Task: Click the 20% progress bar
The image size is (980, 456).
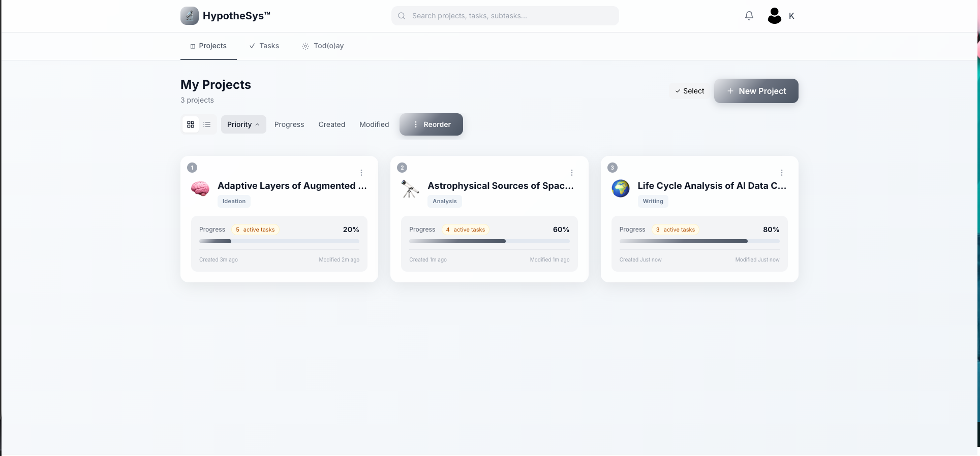Action: (x=279, y=241)
